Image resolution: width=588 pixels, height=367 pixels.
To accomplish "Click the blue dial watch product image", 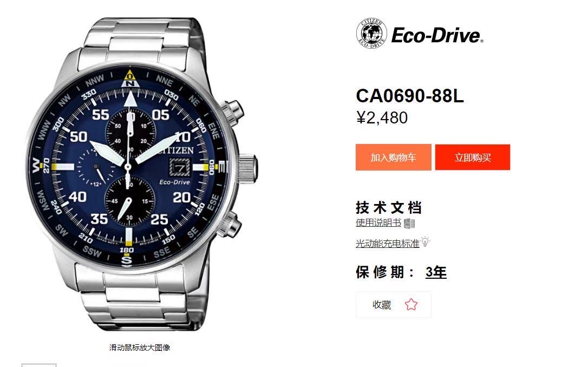I will [x=141, y=174].
